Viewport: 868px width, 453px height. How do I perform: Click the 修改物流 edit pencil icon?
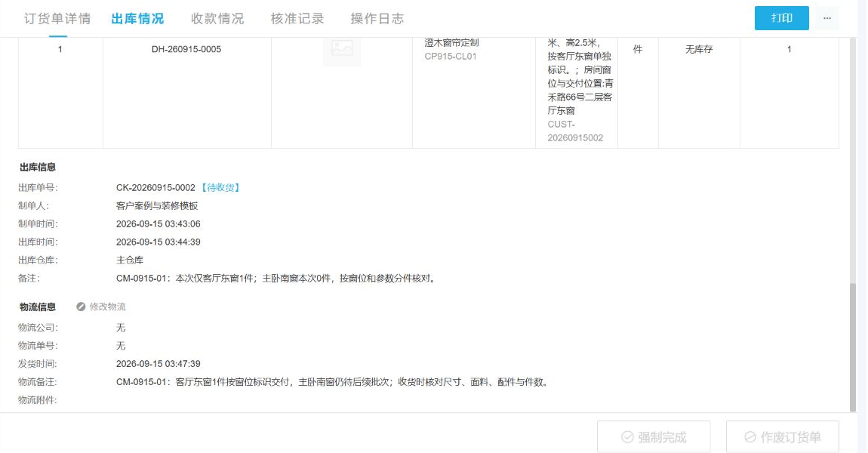[81, 307]
